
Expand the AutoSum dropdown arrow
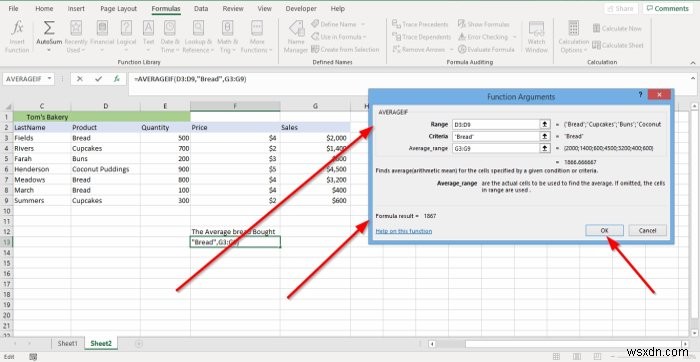coord(49,50)
